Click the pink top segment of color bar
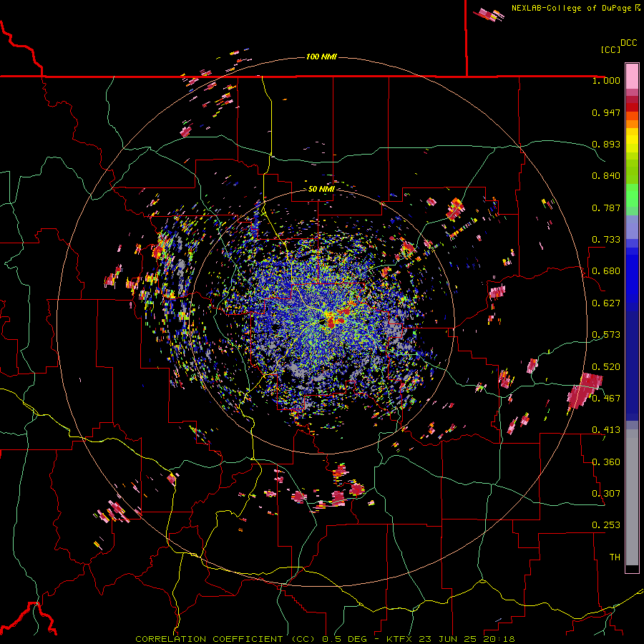Screen dimensions: 644x644 pyautogui.click(x=632, y=77)
